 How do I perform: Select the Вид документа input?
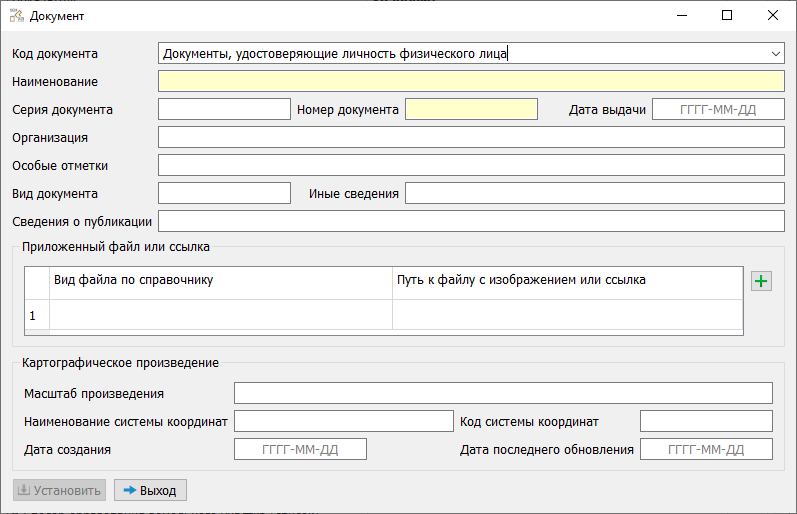point(224,194)
